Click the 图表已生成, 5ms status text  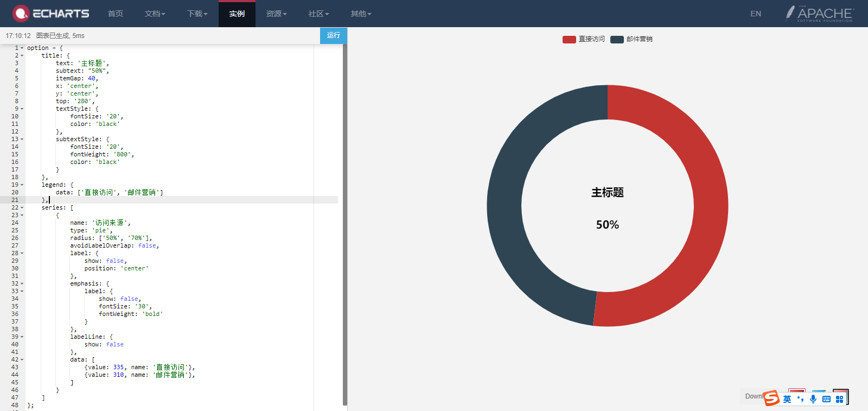[60, 36]
